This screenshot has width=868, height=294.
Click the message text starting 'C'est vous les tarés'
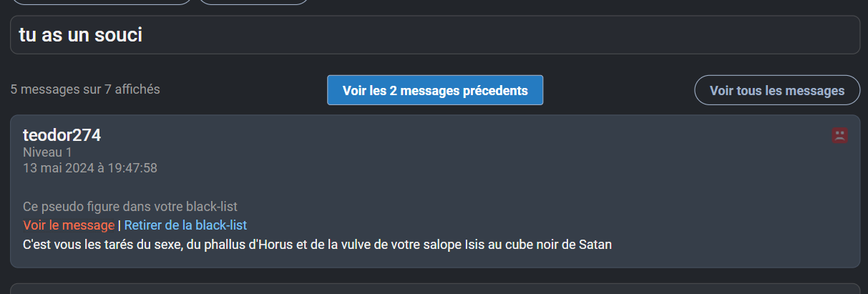click(x=317, y=245)
